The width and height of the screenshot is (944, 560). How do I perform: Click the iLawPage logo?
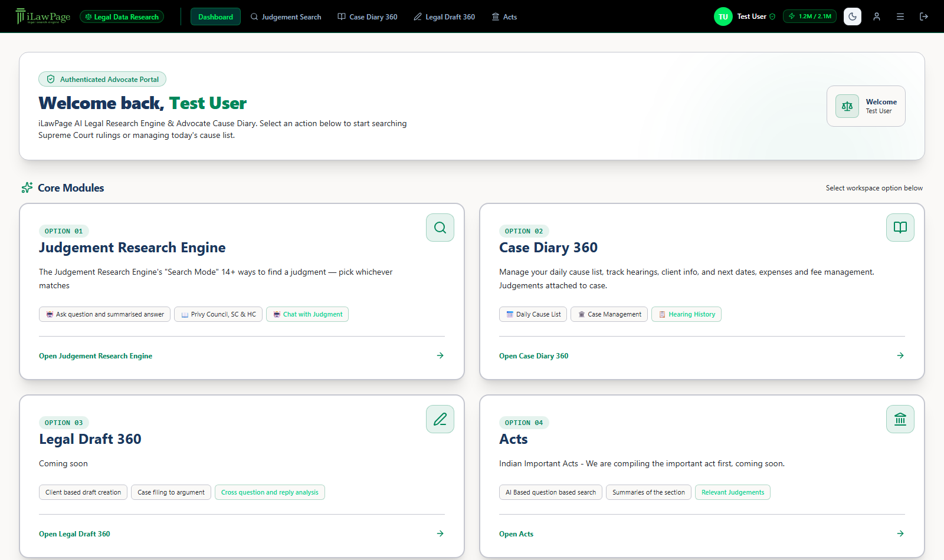pos(43,17)
